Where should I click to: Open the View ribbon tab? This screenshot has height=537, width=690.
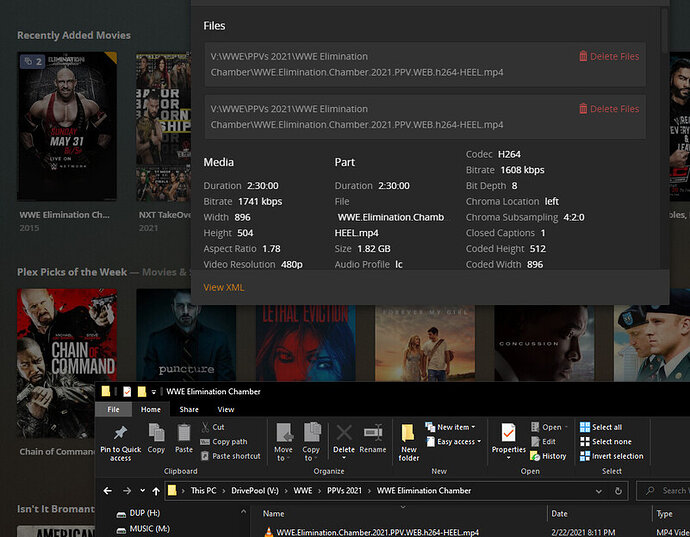[226, 409]
